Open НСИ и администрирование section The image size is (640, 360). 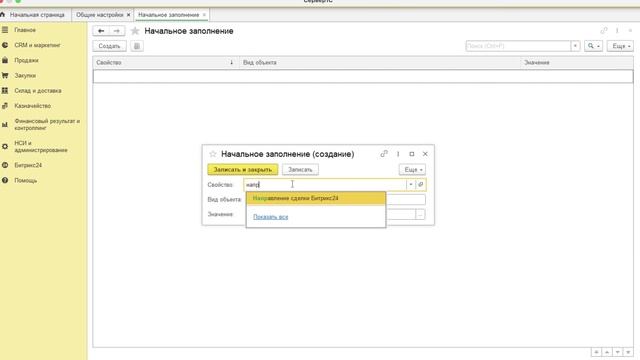click(x=40, y=147)
